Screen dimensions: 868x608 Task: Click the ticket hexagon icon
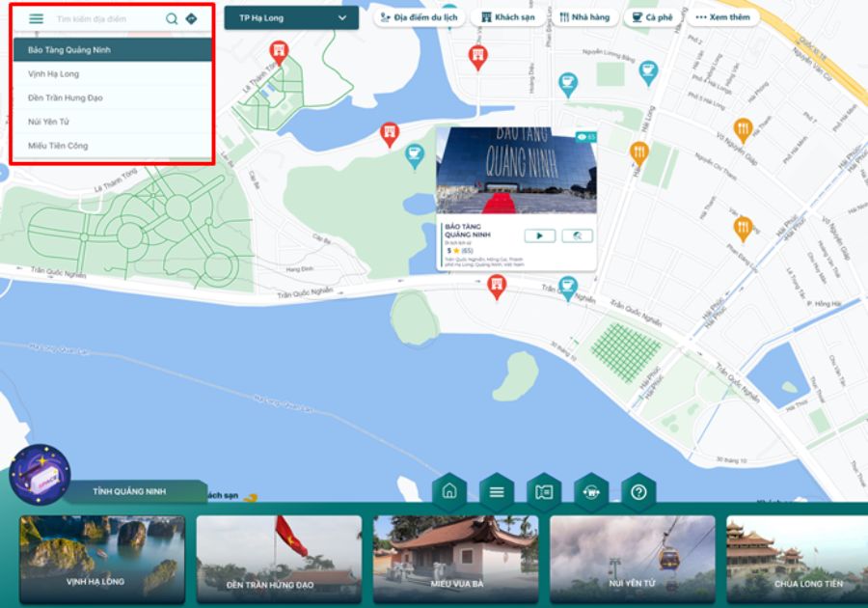pyautogui.click(x=542, y=490)
